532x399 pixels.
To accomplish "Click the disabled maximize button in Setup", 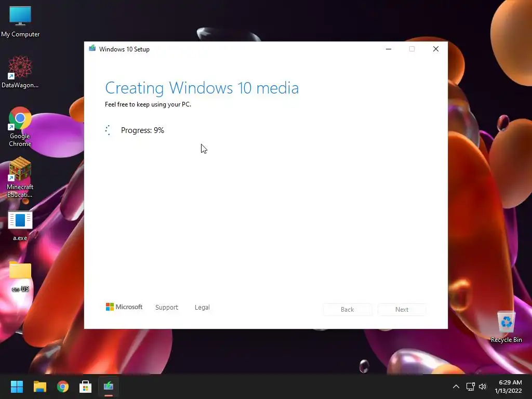I will pyautogui.click(x=412, y=49).
